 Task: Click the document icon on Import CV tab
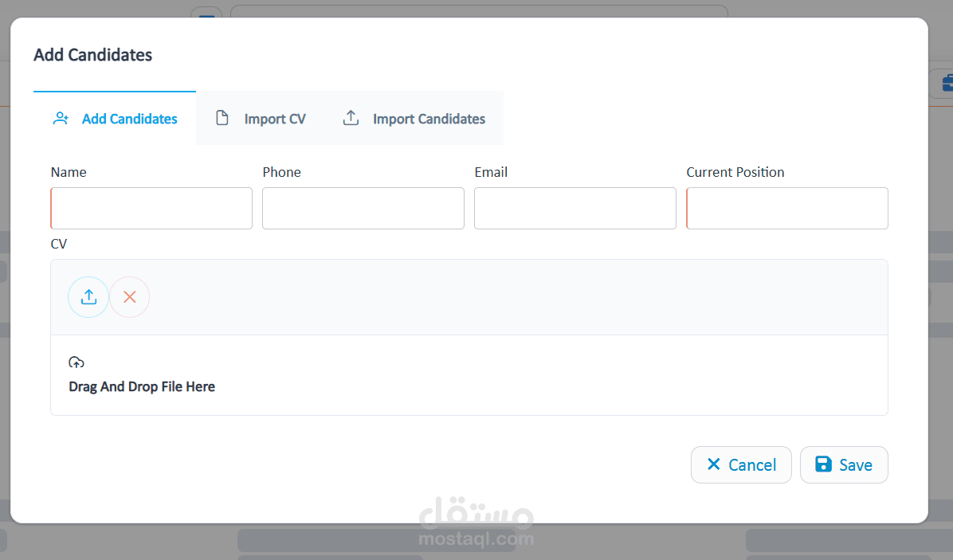point(223,117)
